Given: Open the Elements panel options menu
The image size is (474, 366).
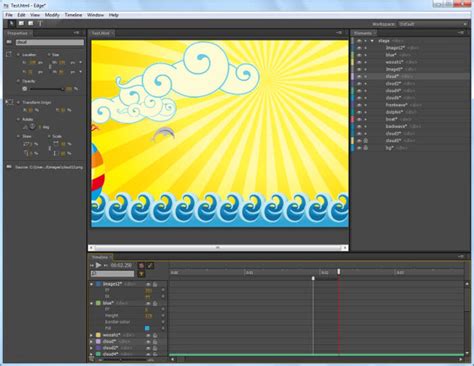Looking at the screenshot, I should (461, 33).
